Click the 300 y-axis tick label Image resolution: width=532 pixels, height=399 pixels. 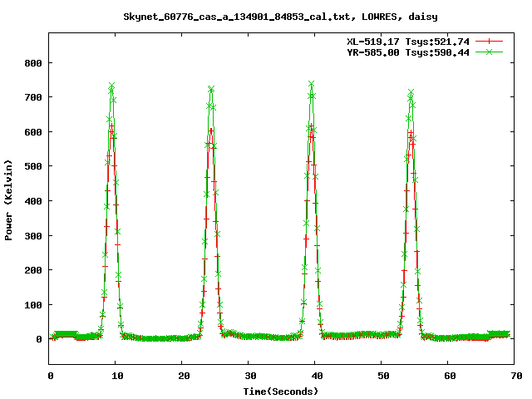point(33,236)
